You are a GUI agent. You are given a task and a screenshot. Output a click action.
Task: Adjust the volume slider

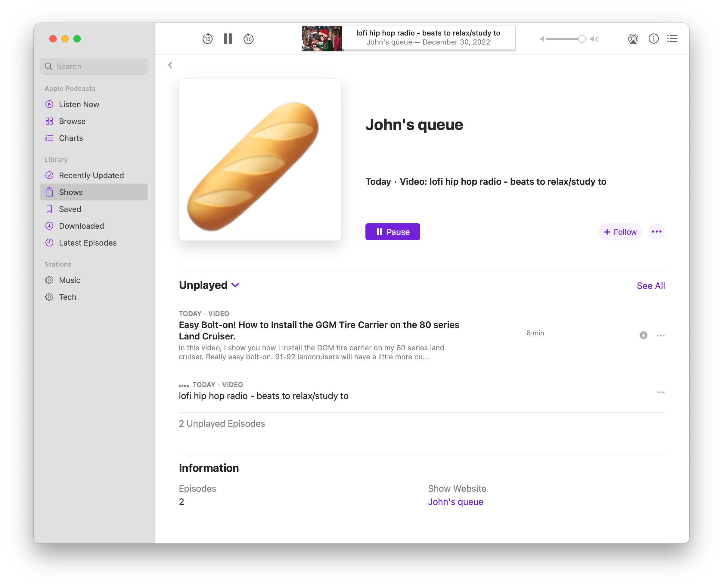tap(581, 39)
